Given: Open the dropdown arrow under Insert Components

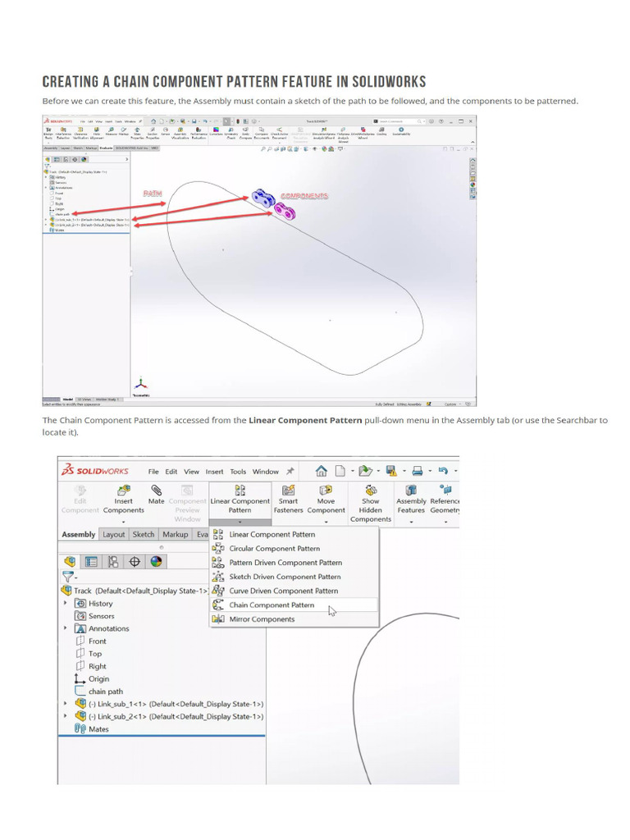Looking at the screenshot, I should coord(123,522).
